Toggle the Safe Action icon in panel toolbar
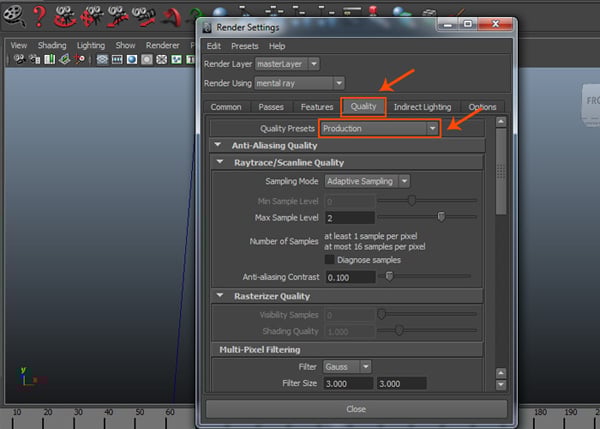 176,59
